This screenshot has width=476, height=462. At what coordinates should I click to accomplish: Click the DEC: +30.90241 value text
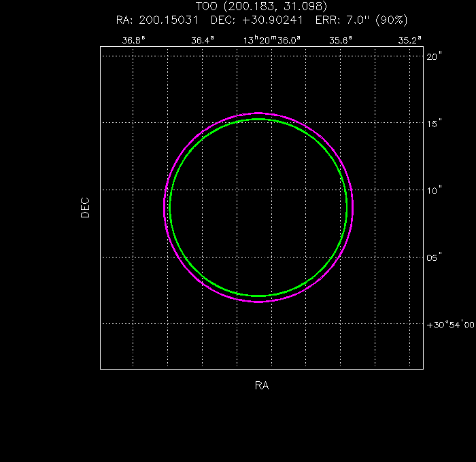coord(256,20)
